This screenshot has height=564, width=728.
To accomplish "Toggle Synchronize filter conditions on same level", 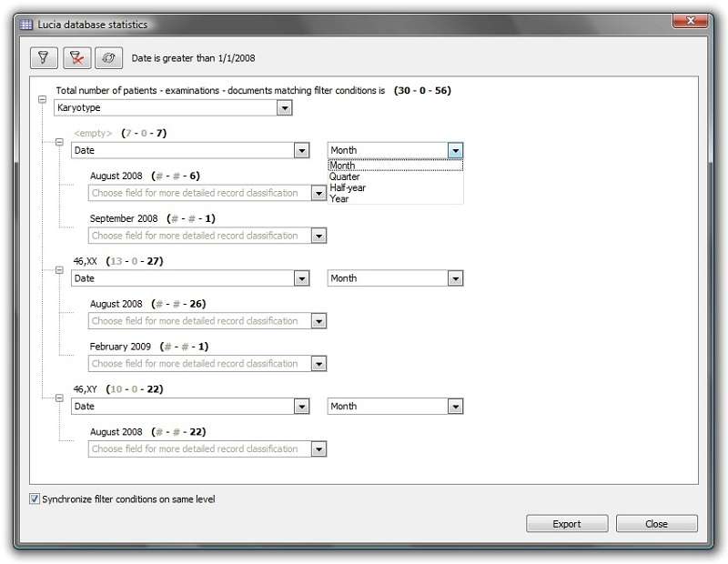I will click(x=35, y=499).
